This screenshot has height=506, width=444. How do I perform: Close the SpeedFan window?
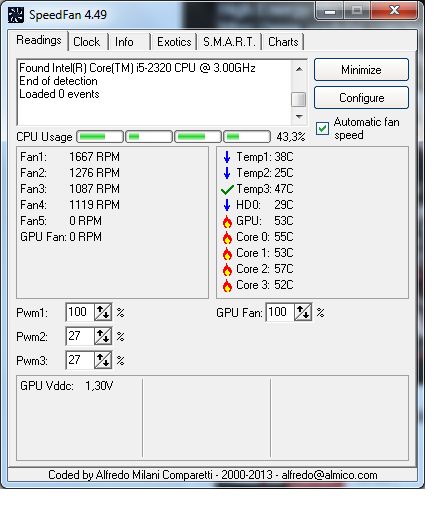(394, 11)
